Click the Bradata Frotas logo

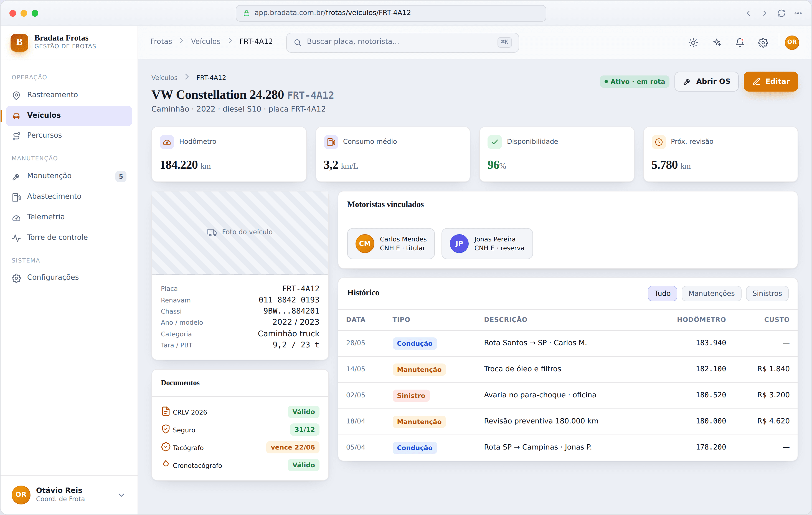19,42
